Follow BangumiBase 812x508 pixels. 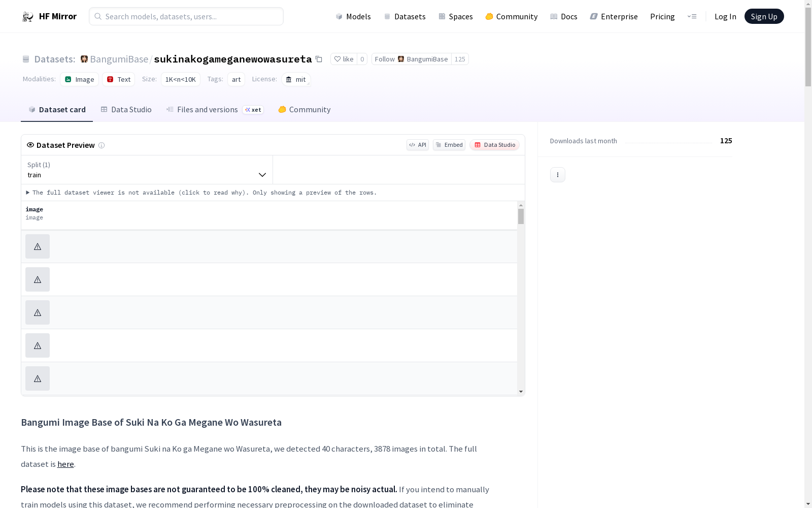point(412,59)
